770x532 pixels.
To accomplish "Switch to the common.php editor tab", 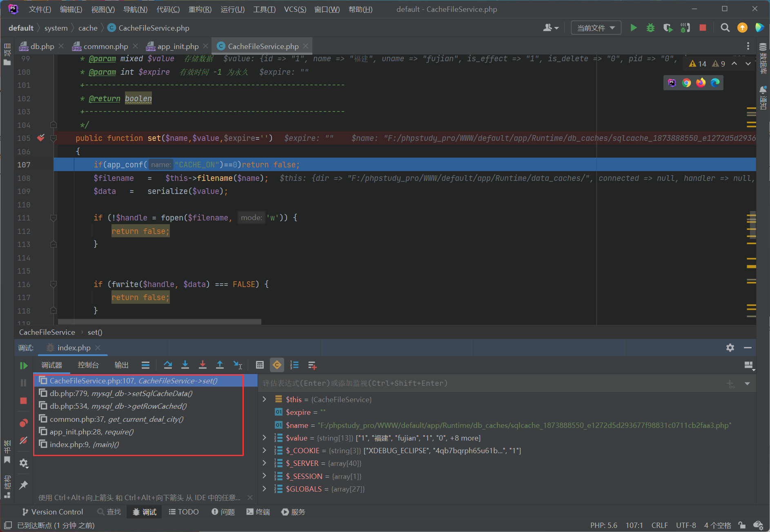I will point(105,47).
